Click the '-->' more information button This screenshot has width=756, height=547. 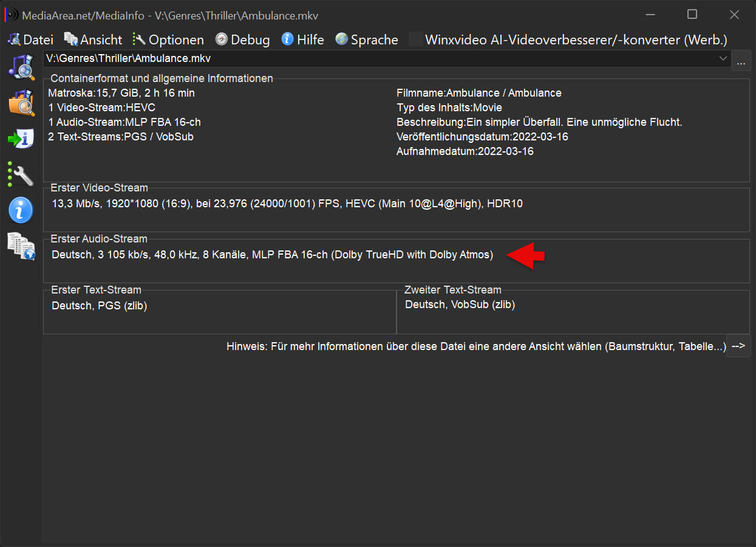(738, 346)
